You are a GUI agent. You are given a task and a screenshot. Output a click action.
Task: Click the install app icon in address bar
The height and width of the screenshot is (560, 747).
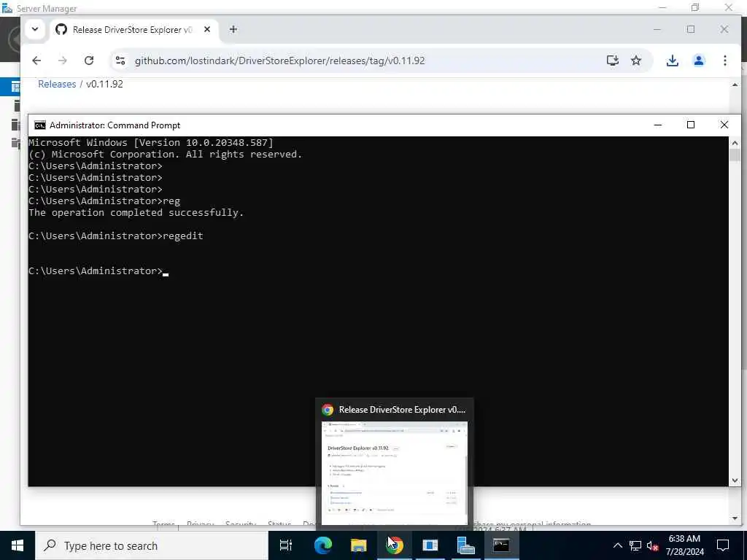613,61
